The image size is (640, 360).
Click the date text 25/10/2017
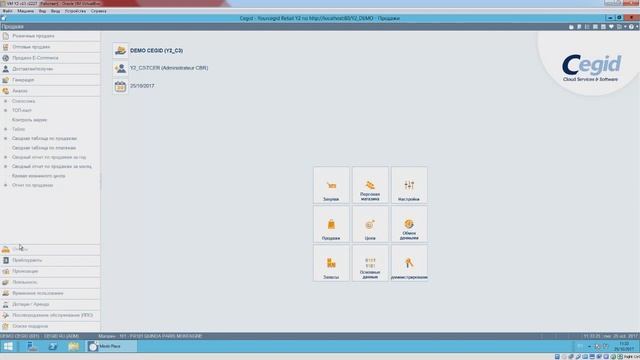[x=142, y=86]
